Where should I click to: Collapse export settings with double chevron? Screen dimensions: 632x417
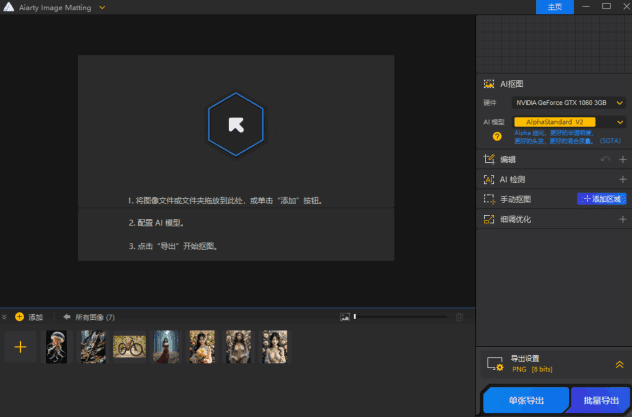[619, 365]
